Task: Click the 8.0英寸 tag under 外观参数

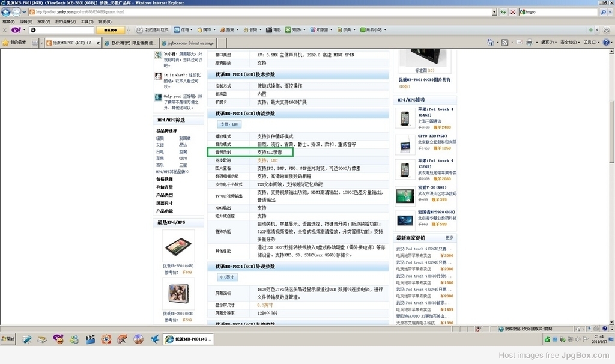Action: click(x=228, y=277)
